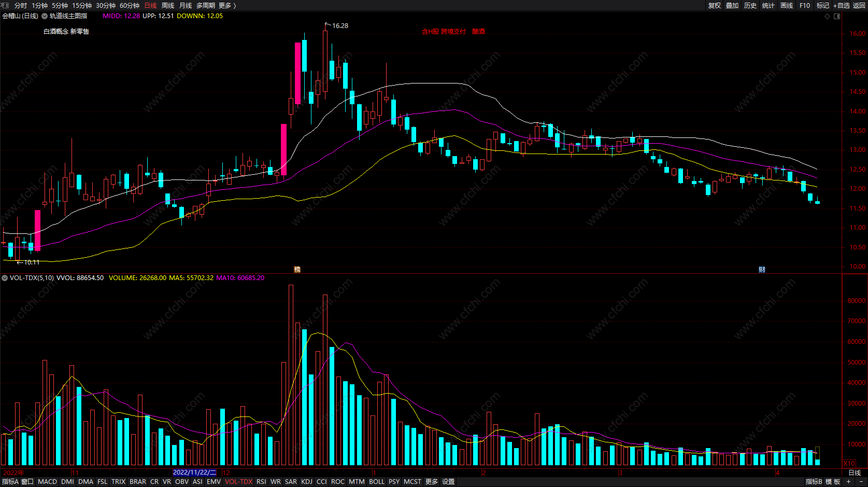Open the 统计 statistics button
The image size is (868, 487).
click(x=769, y=5)
